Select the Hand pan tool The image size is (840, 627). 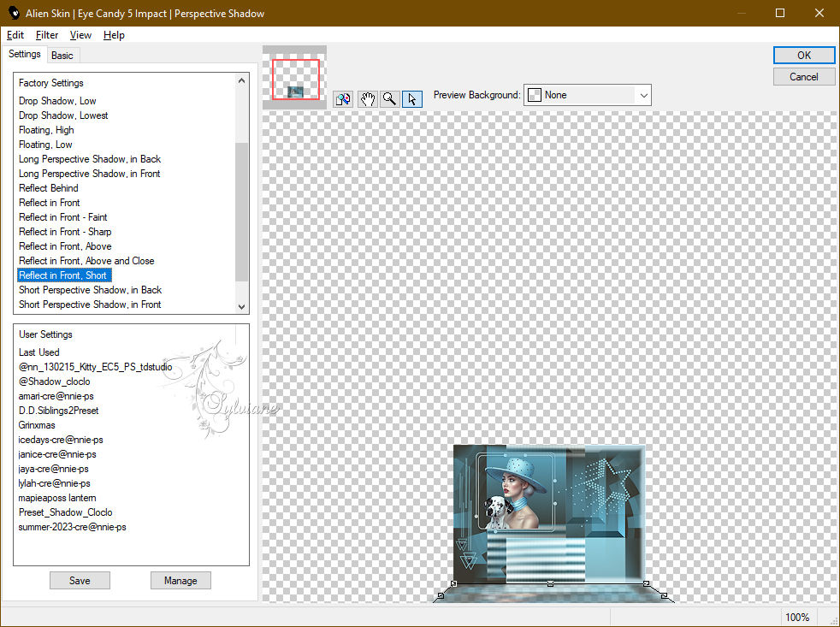pyautogui.click(x=367, y=99)
